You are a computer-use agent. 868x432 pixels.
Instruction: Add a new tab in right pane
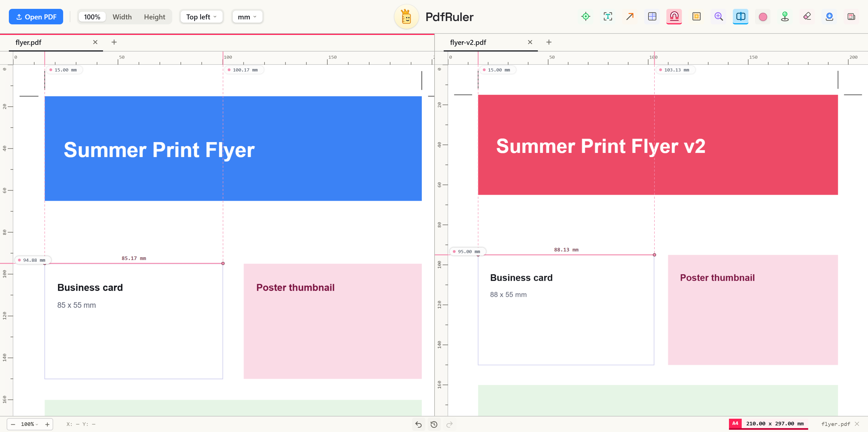tap(549, 42)
